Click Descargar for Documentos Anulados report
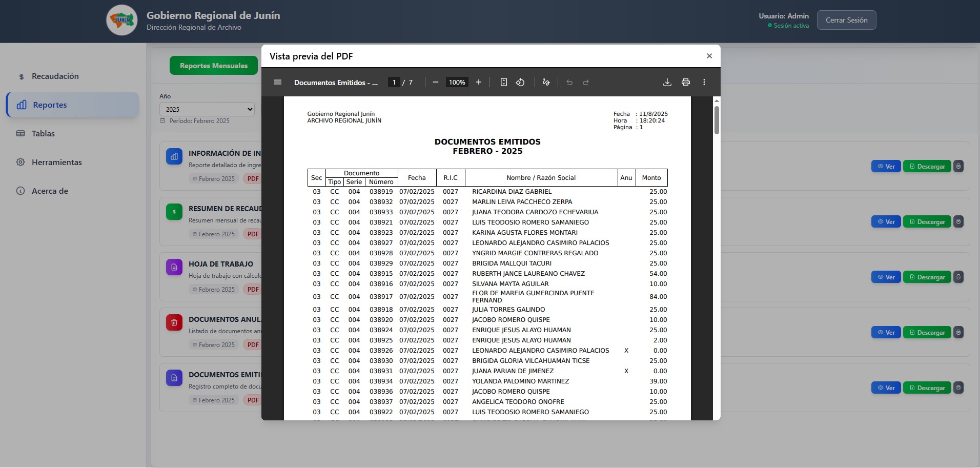980x468 pixels. point(927,332)
